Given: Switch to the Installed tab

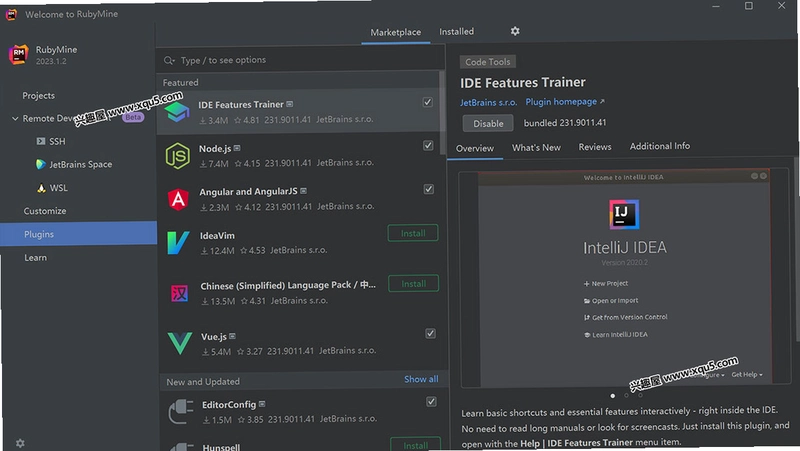Looking at the screenshot, I should point(457,32).
